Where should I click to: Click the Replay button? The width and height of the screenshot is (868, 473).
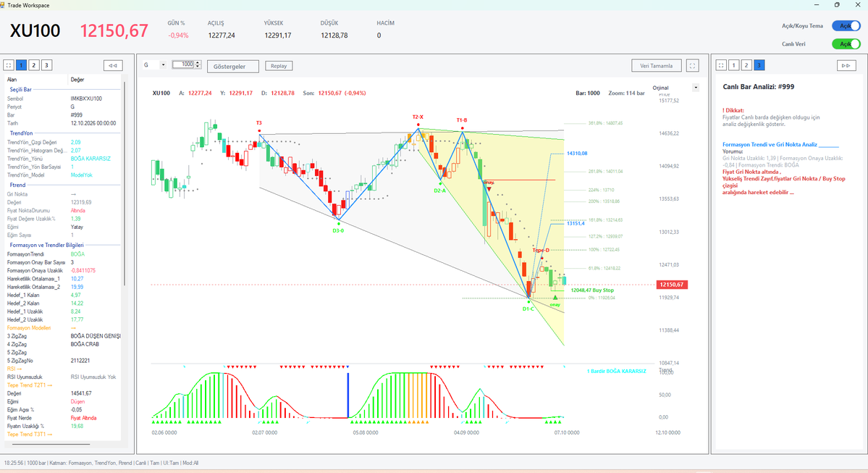pyautogui.click(x=279, y=66)
